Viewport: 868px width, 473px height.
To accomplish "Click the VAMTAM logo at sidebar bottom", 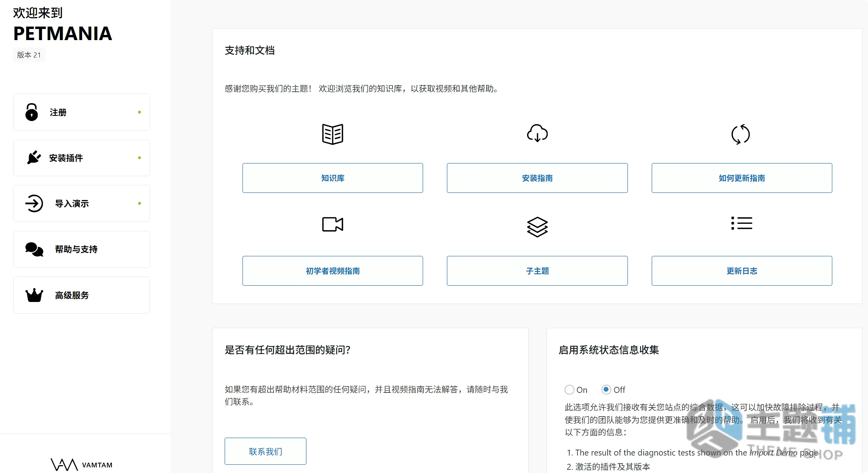I will 82,465.
